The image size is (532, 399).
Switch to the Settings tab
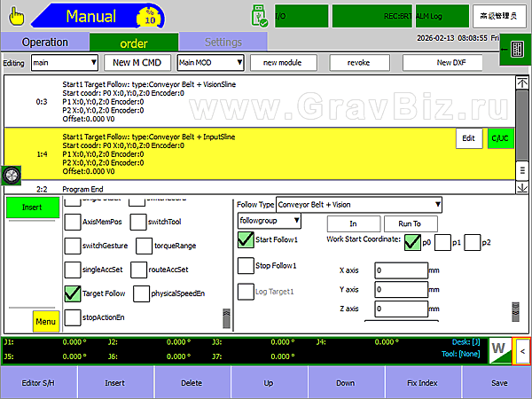[x=223, y=42]
